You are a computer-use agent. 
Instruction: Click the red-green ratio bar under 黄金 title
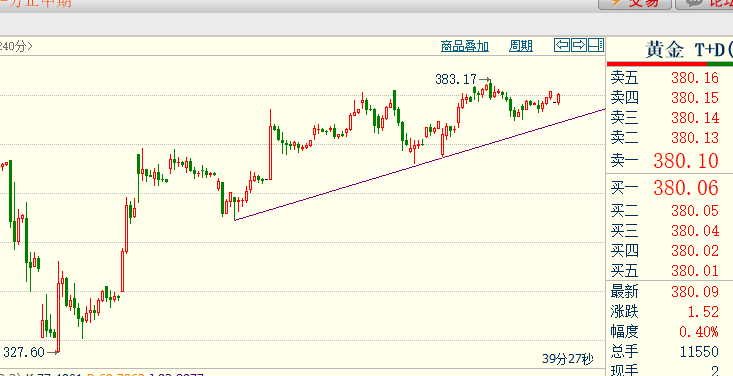pos(670,64)
